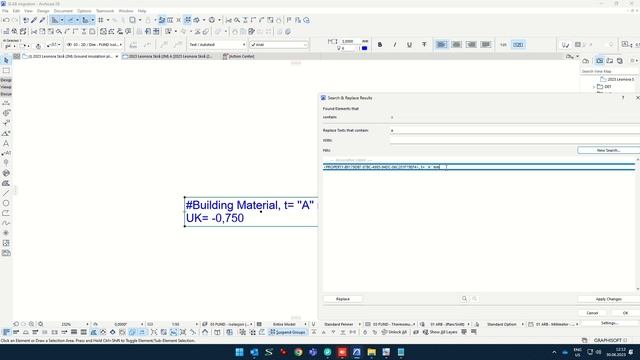Open the layer dropdown showing 03 - 2D / Dim - FUND
Viewport: 640px width, 360px height.
pos(94,44)
